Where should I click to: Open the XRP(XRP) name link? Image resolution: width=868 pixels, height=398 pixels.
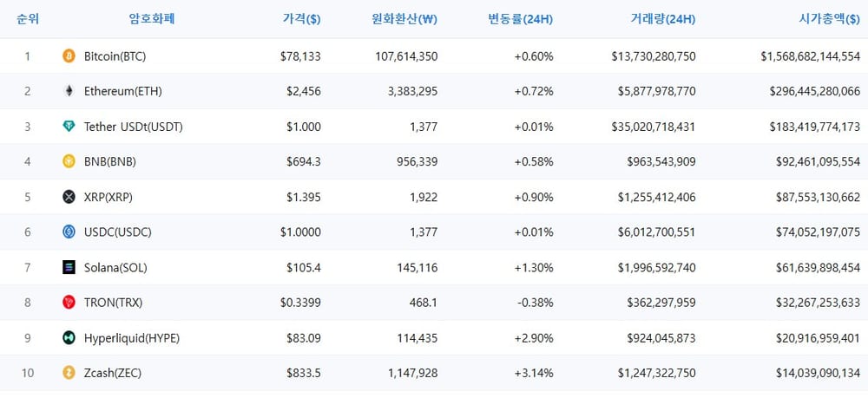click(108, 198)
